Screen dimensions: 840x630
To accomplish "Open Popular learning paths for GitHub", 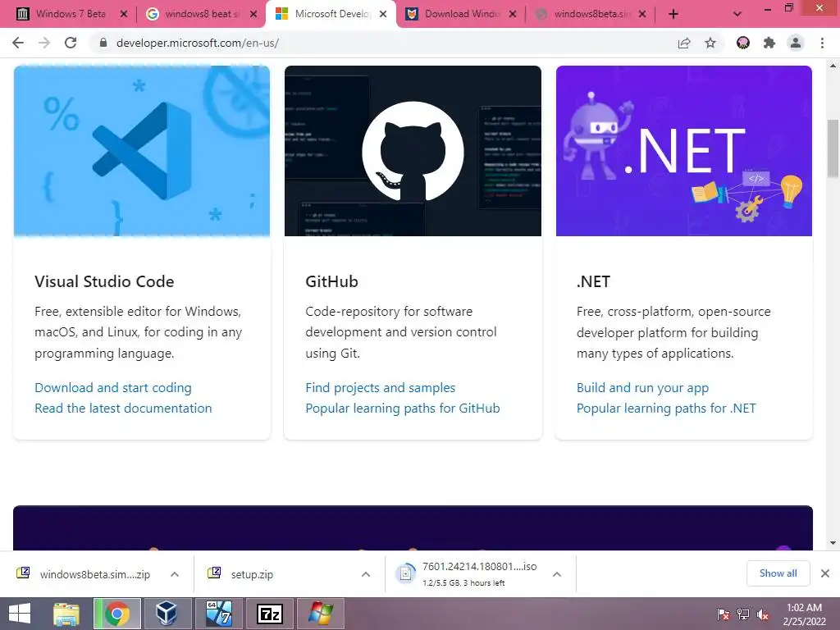I will pyautogui.click(x=402, y=409).
